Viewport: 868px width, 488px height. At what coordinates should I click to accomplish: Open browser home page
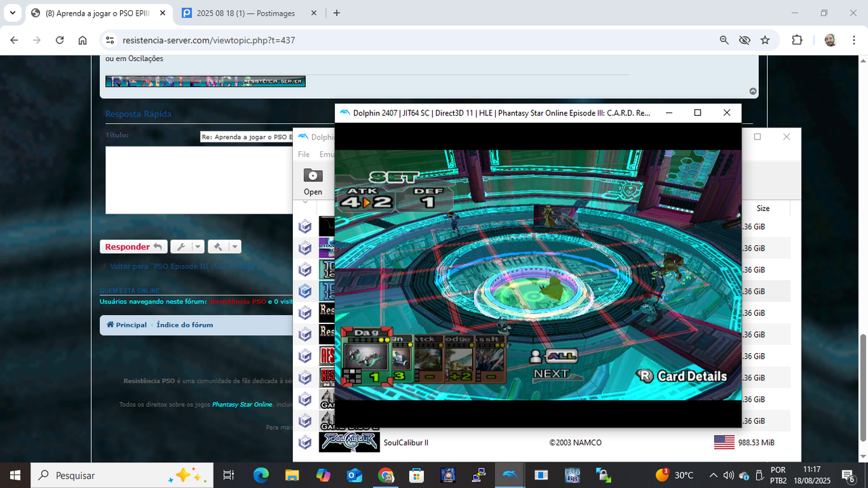[83, 40]
